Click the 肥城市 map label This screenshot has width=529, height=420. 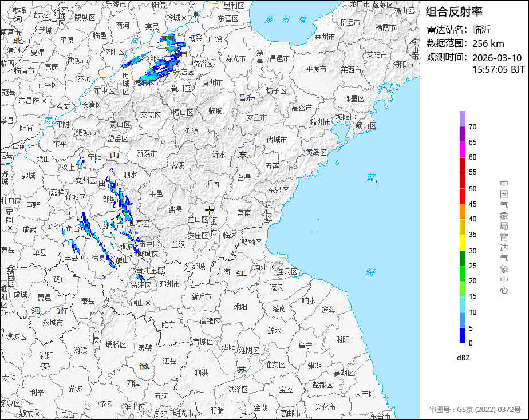[x=86, y=133]
